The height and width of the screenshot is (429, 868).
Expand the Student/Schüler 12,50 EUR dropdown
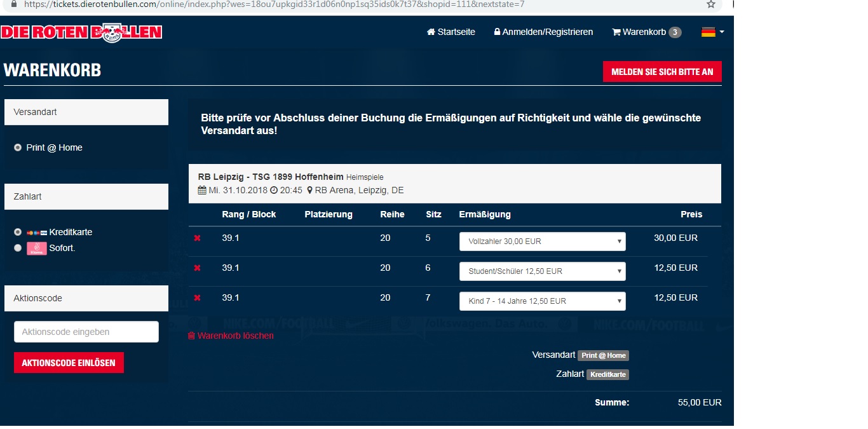pos(542,271)
